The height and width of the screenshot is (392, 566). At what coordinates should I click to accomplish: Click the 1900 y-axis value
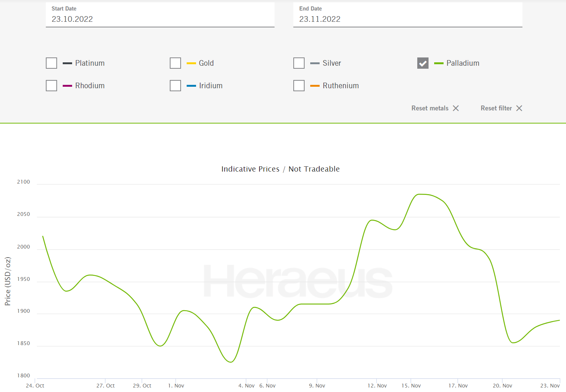(23, 311)
